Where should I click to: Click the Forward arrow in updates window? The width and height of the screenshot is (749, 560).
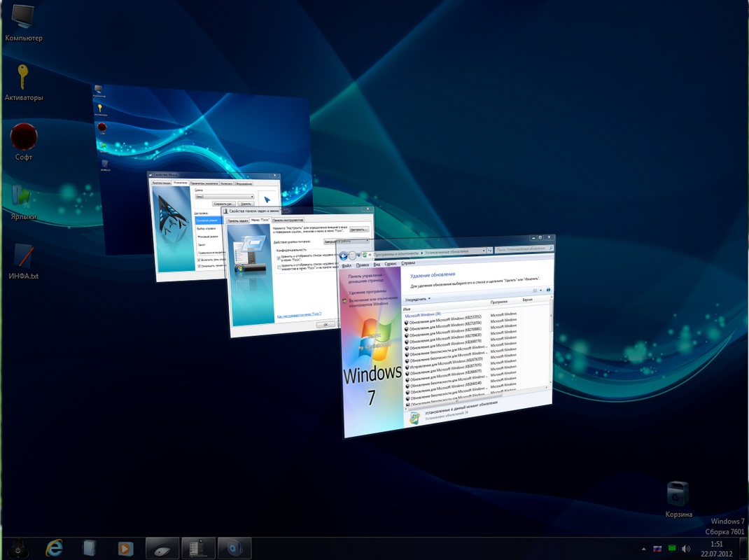353,255
